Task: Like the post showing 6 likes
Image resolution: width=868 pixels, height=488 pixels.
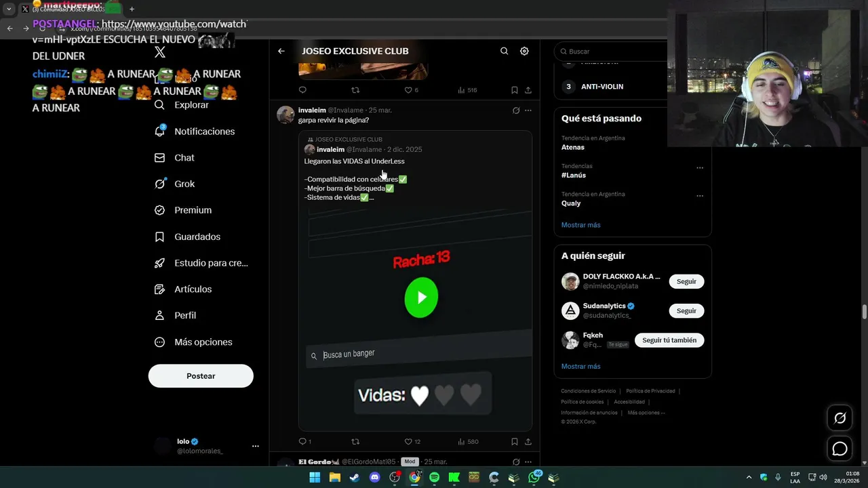Action: coord(411,90)
